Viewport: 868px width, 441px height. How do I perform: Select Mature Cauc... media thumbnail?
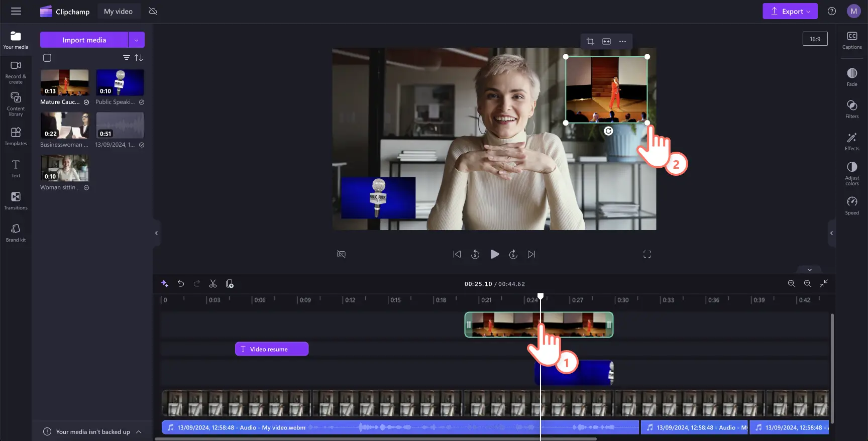coord(65,82)
